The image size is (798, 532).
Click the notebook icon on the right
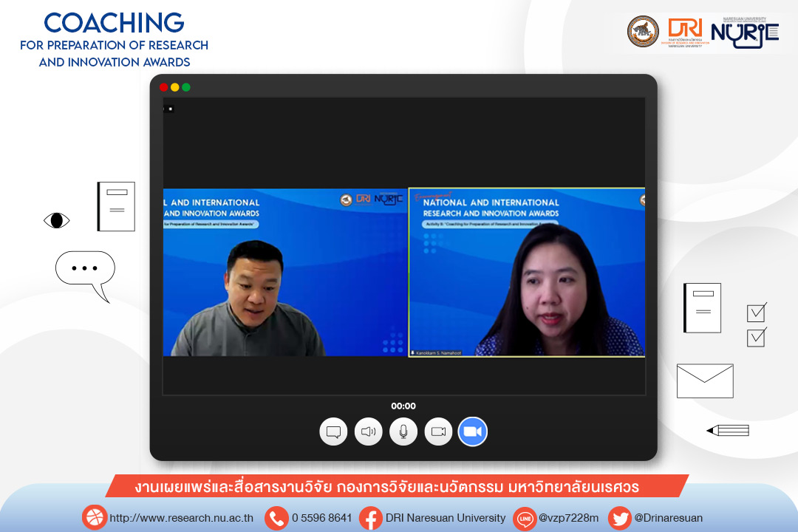[703, 307]
